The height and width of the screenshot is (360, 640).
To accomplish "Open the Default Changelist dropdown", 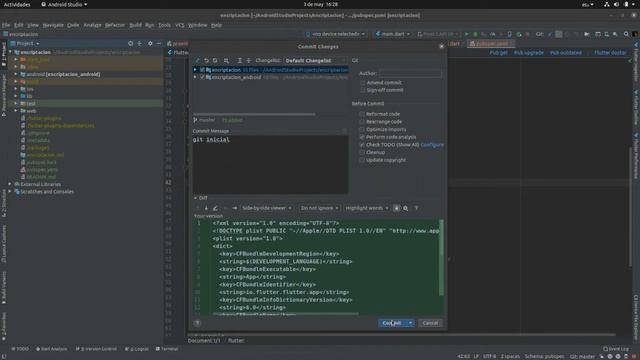I will [315, 60].
